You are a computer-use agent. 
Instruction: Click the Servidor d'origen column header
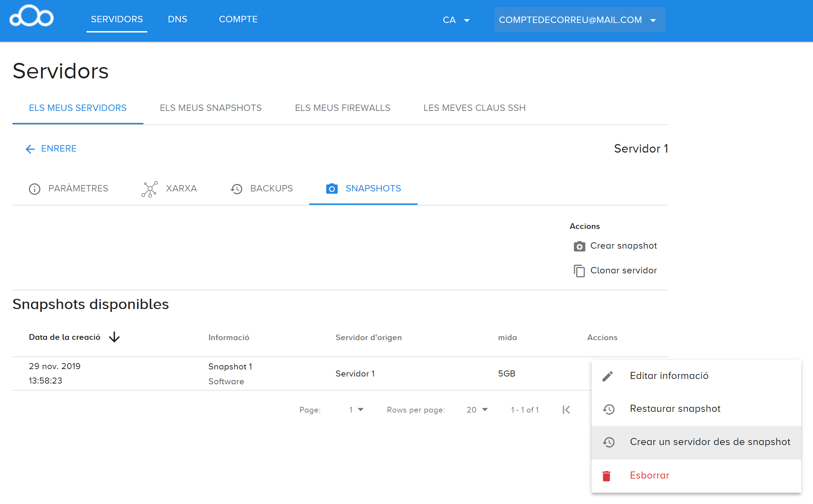[x=369, y=338]
